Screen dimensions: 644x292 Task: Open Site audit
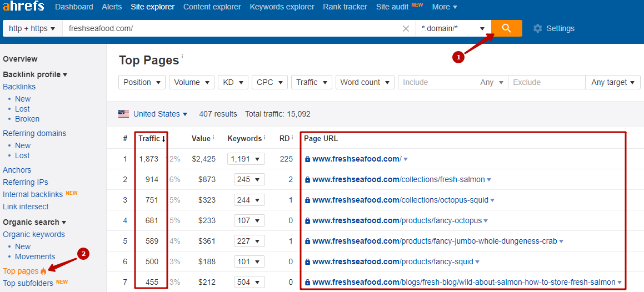pyautogui.click(x=392, y=7)
